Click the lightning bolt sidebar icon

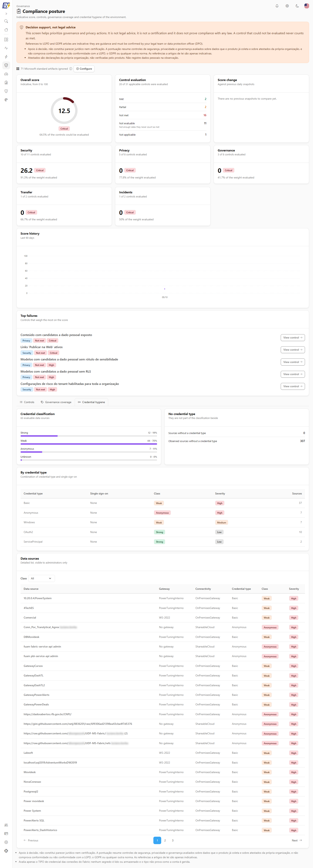(6, 57)
